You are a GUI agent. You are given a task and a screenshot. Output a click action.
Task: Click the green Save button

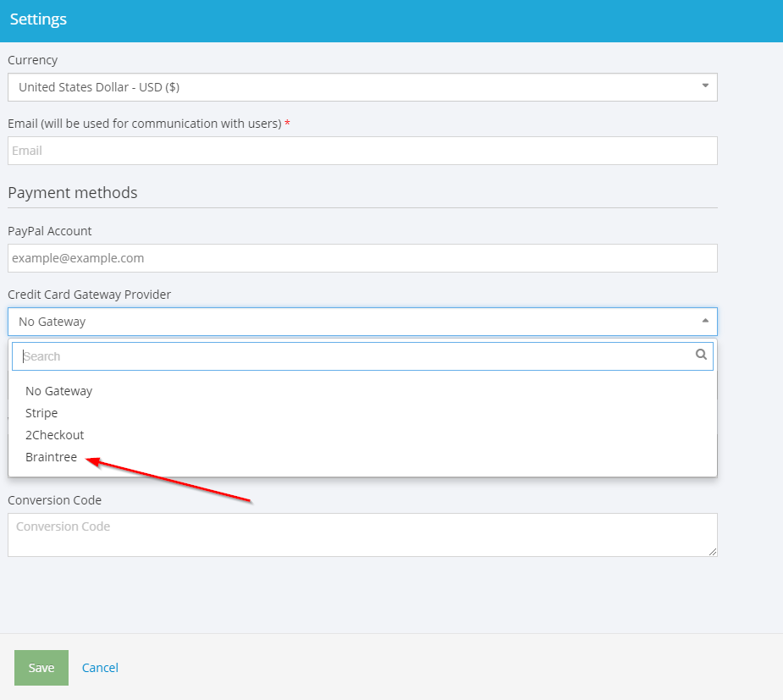coord(41,668)
